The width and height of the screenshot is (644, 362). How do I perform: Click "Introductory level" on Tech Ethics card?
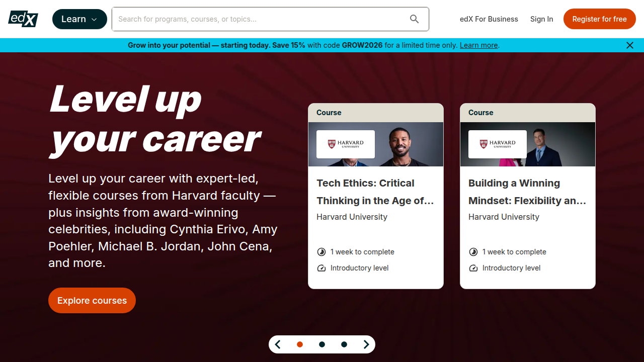point(359,268)
